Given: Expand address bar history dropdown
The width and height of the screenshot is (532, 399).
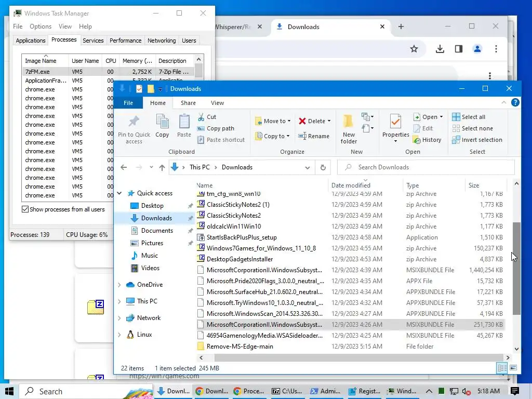Looking at the screenshot, I should coord(308,167).
